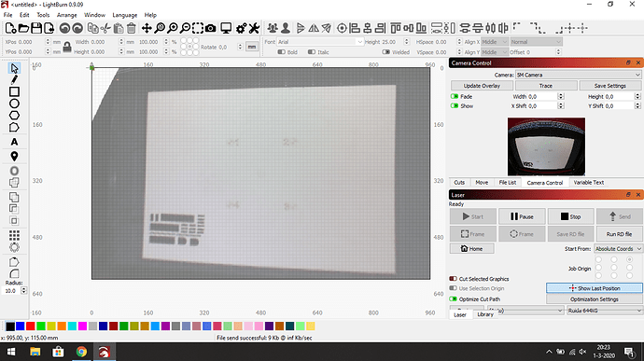Open Settings gears icon
The height and width of the screenshot is (361, 644).
pyautogui.click(x=242, y=28)
